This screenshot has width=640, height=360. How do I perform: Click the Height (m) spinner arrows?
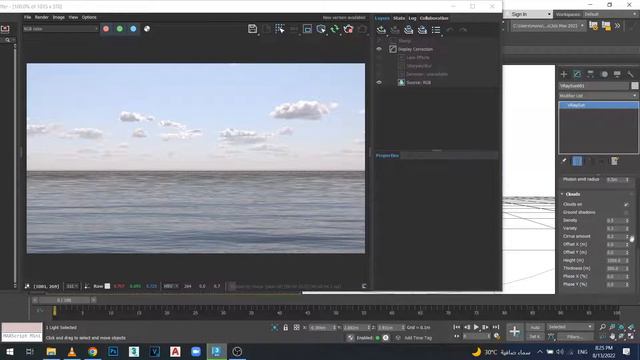coord(627,260)
